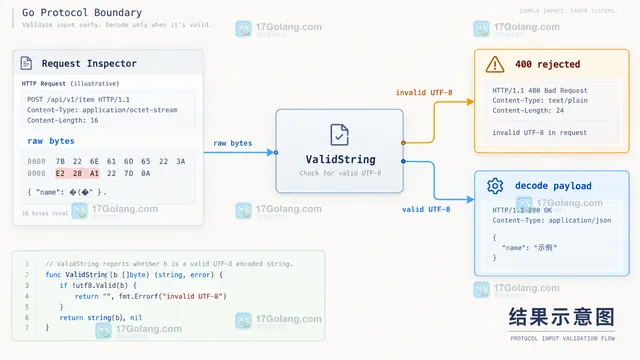The image size is (640, 360).
Task: Select the highlighted byte A1
Action: point(94,173)
